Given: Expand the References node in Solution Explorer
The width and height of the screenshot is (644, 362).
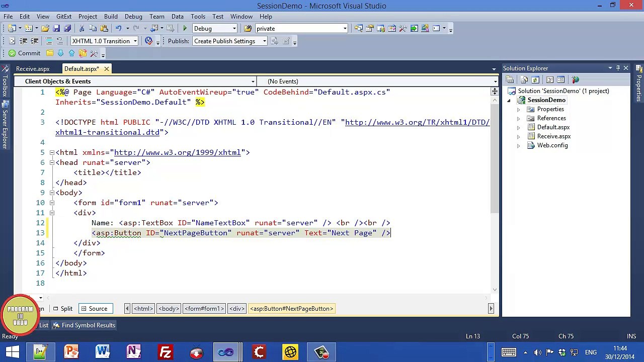Looking at the screenshot, I should tap(518, 118).
